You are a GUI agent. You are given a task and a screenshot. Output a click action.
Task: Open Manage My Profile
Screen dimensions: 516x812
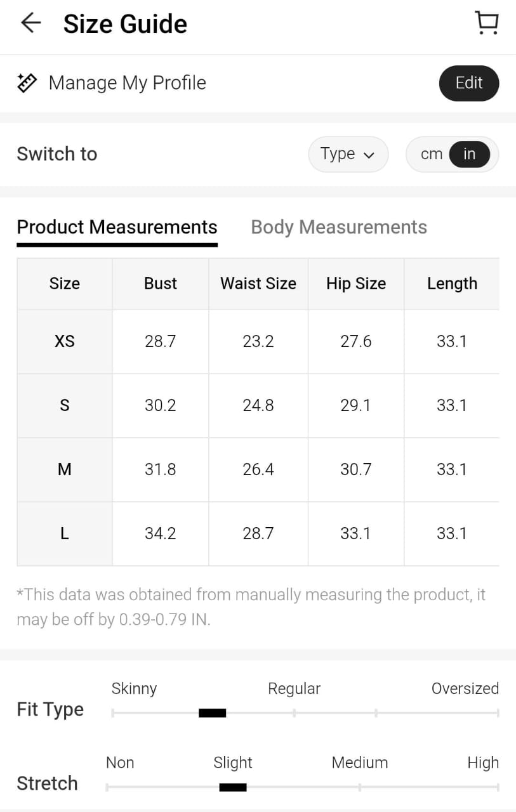coord(127,83)
